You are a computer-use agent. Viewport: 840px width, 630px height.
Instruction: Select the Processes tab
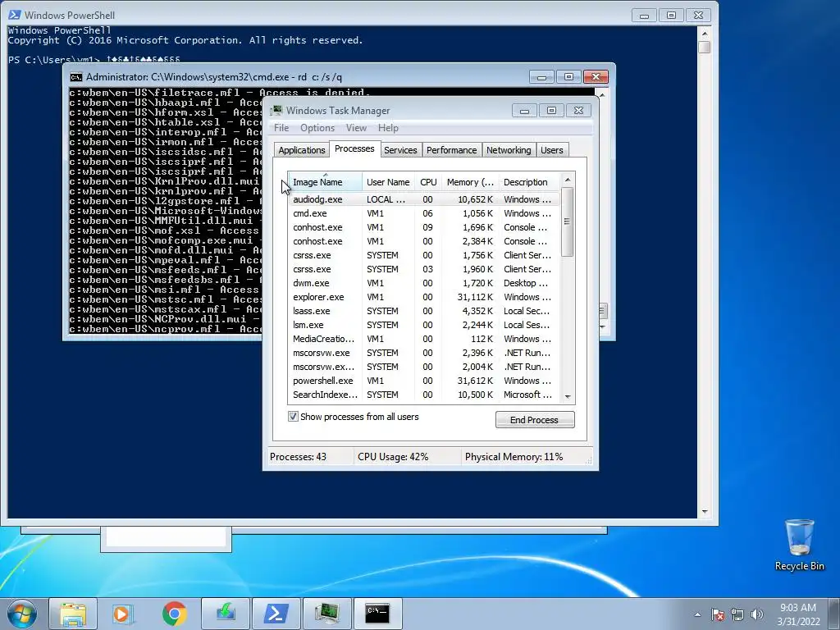tap(354, 149)
